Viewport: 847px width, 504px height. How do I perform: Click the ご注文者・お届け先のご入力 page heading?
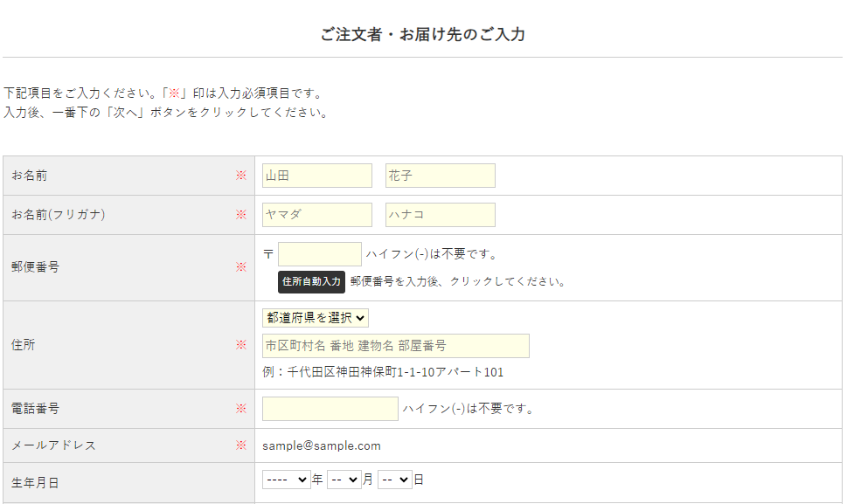coord(422,35)
